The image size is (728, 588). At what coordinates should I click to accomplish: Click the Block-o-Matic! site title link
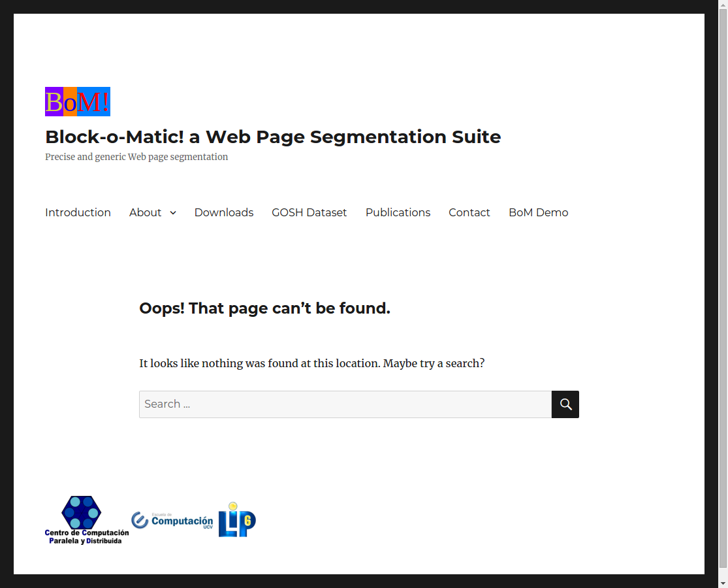[272, 137]
